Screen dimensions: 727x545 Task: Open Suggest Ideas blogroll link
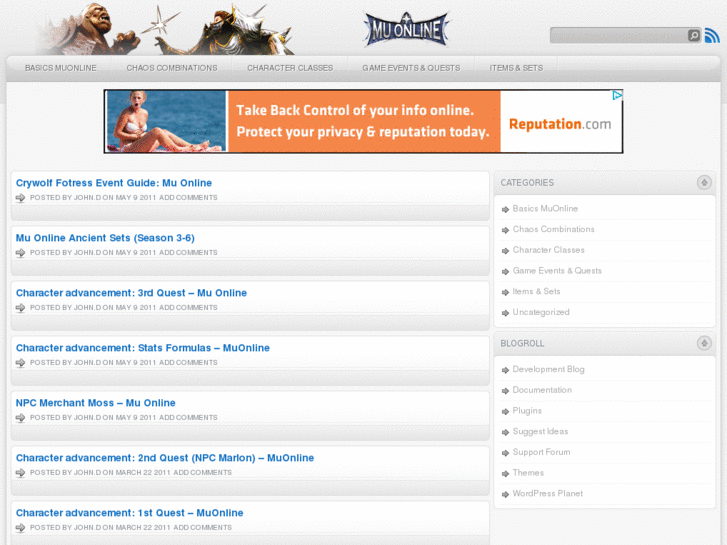tap(540, 431)
